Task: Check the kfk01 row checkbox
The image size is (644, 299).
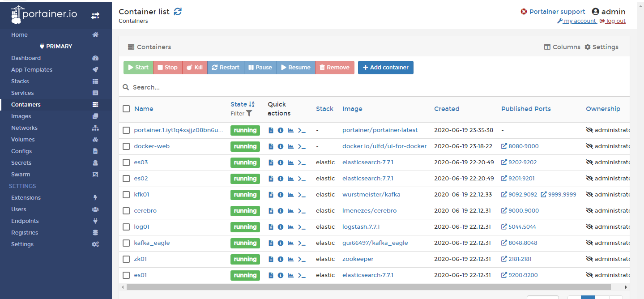Action: pyautogui.click(x=126, y=195)
